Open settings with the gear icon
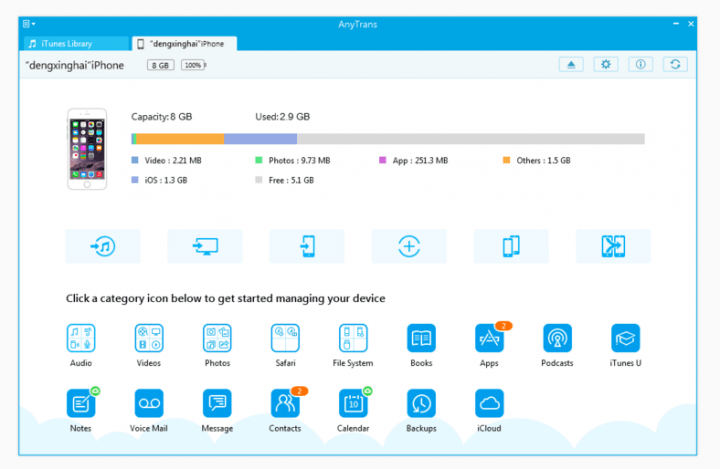 [x=606, y=64]
